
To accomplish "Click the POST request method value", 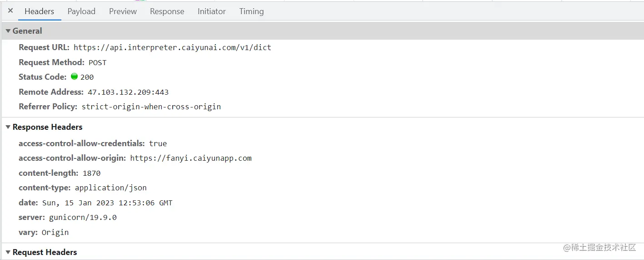I will point(97,62).
